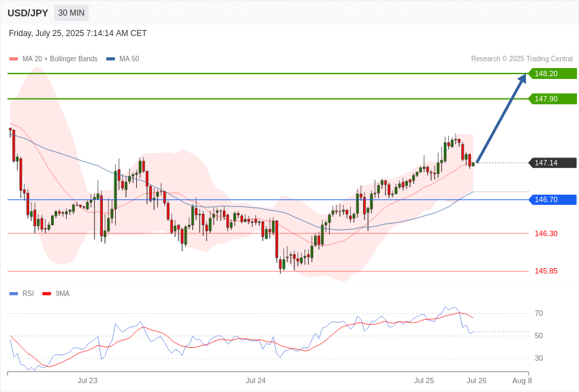Click the RSI 70 axis label
This screenshot has width=579, height=392.
click(539, 313)
